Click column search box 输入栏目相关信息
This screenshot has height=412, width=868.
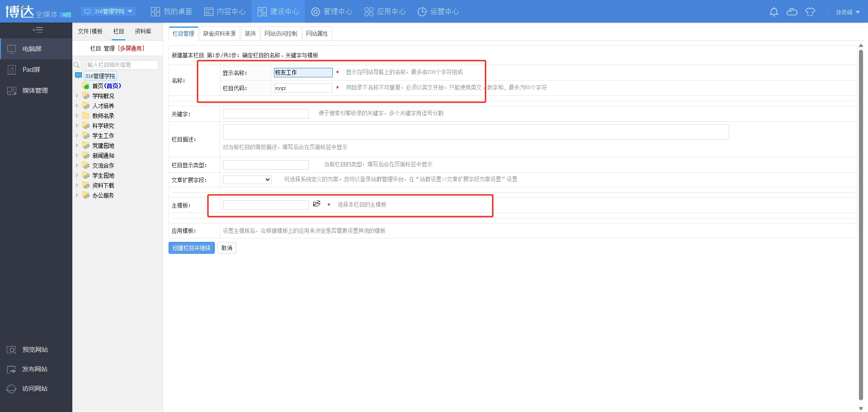click(x=123, y=65)
